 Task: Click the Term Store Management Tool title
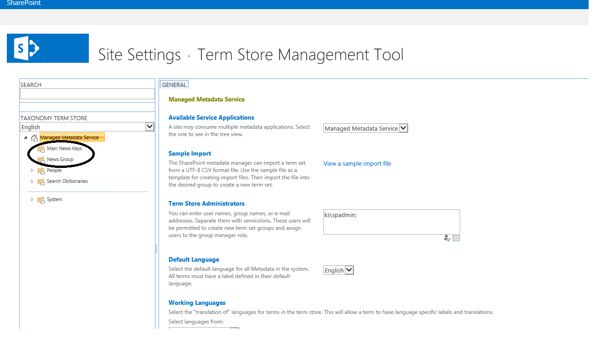[x=300, y=55]
